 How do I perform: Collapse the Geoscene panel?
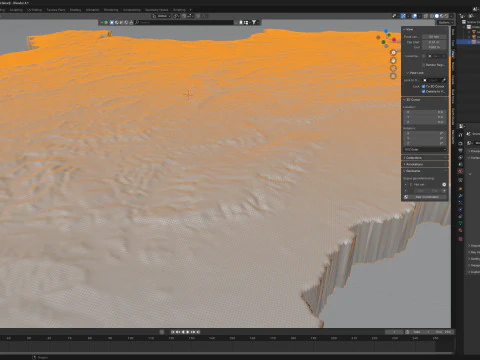click(412, 171)
